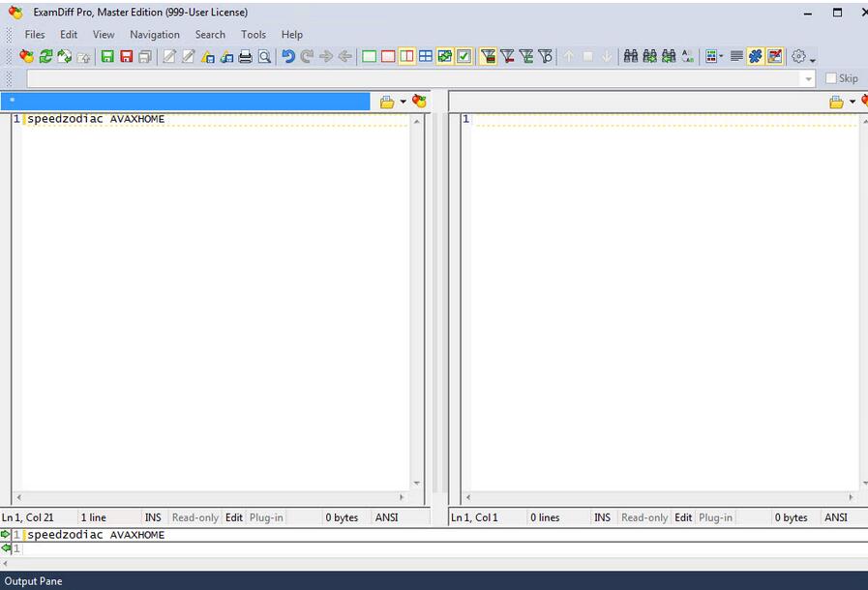This screenshot has height=590, width=868.
Task: Click the Replace text icon
Action: coord(687,56)
